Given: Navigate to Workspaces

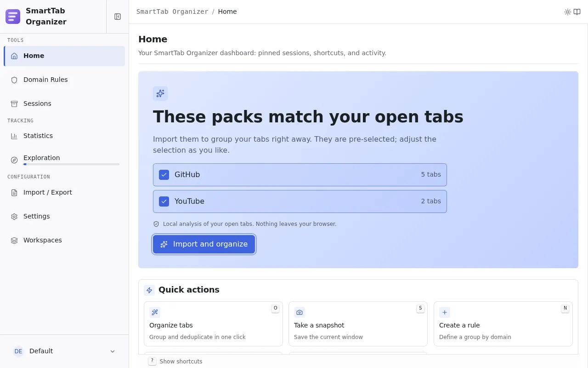Looking at the screenshot, I should [x=64, y=241].
